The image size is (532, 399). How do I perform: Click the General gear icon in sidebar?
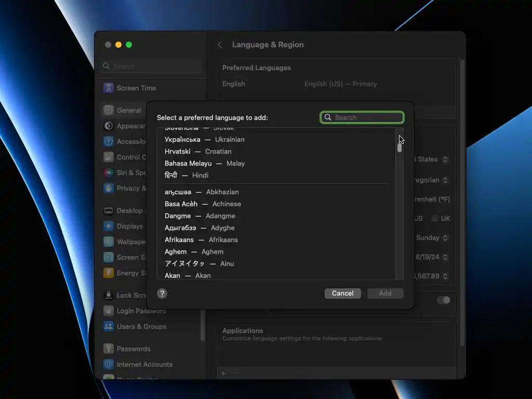pos(108,110)
